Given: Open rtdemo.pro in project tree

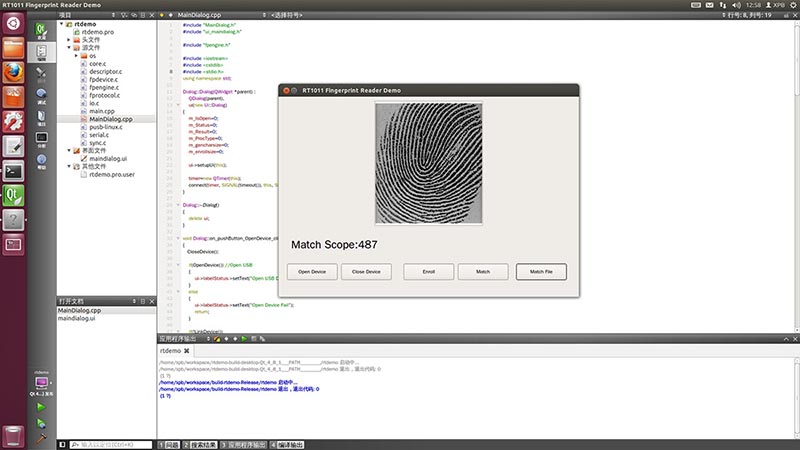Looking at the screenshot, I should click(97, 32).
